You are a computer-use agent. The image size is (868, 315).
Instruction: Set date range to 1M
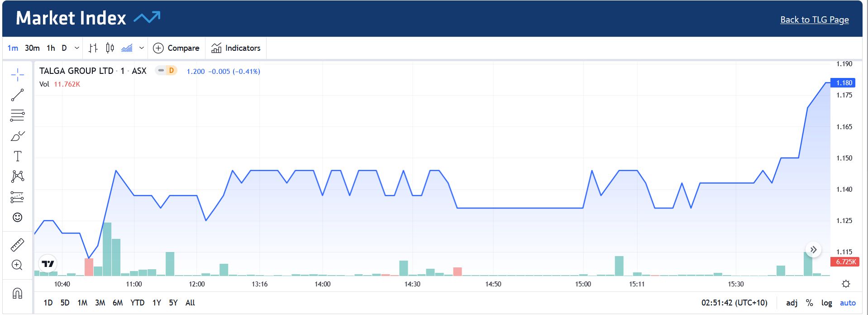click(x=82, y=303)
